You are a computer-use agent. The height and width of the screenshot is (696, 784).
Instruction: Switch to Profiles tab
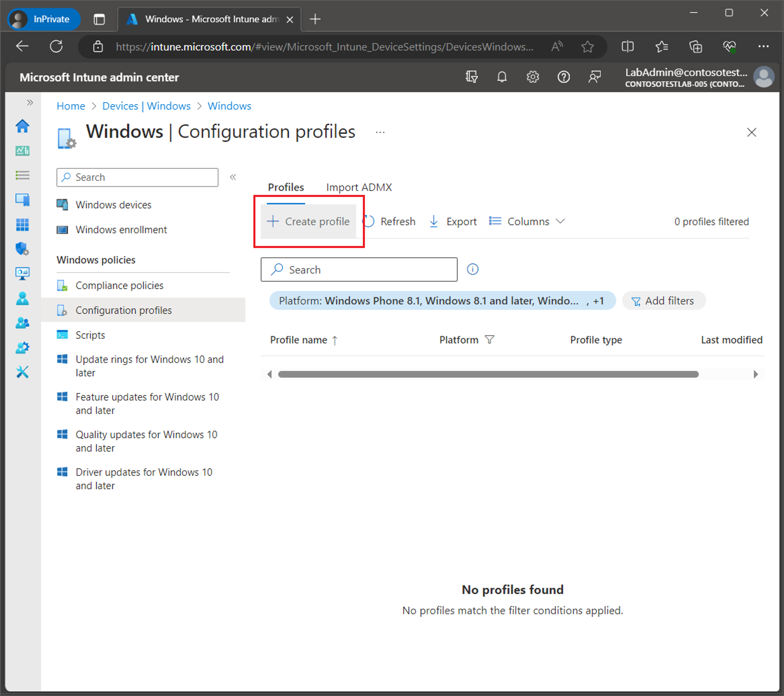click(x=286, y=187)
